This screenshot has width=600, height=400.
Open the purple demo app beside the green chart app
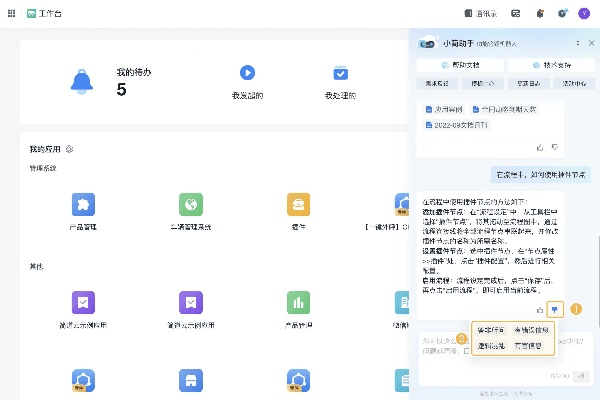[191, 302]
